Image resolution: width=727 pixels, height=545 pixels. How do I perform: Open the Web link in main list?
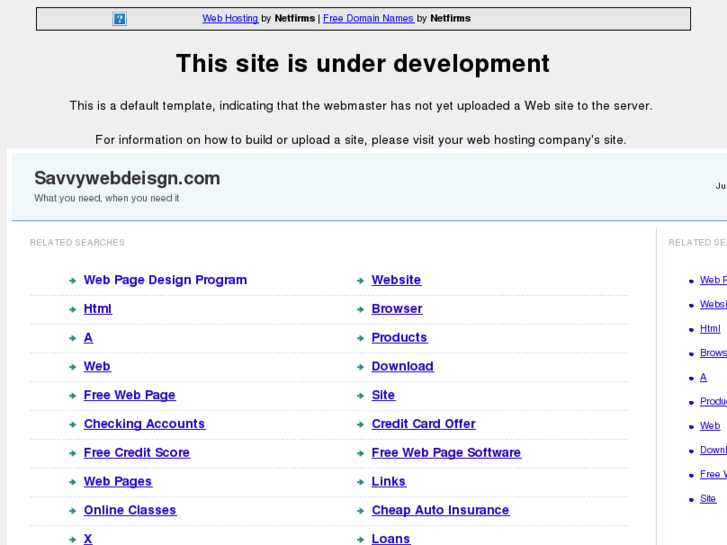97,366
